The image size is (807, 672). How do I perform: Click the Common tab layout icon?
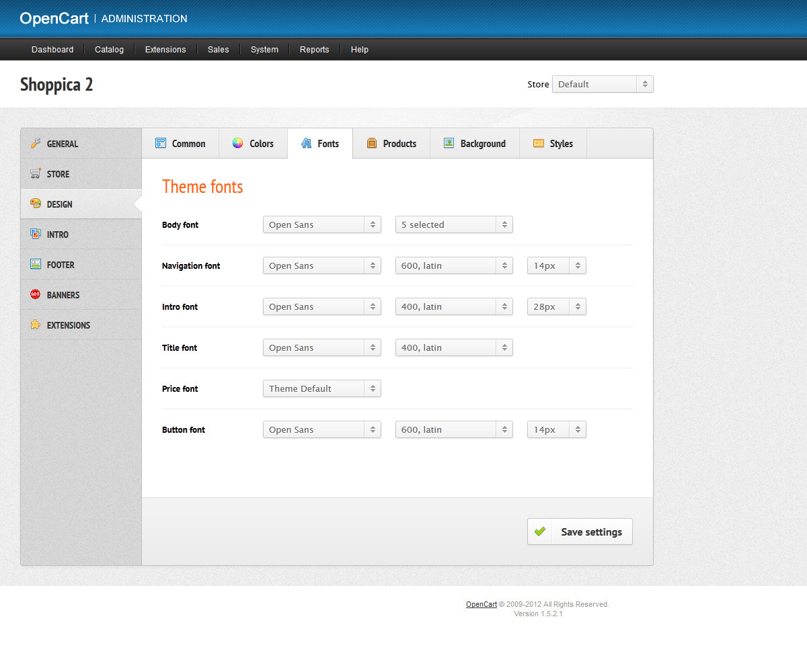pyautogui.click(x=161, y=143)
